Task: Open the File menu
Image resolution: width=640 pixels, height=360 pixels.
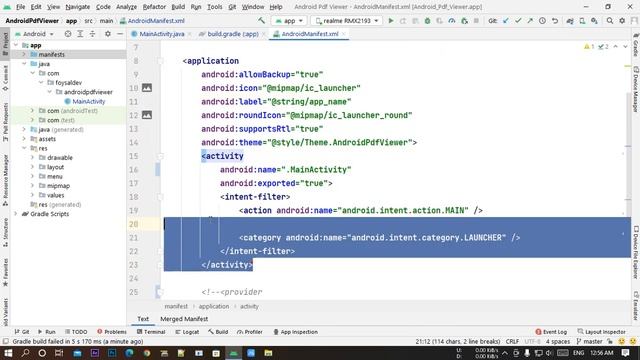Action: (x=20, y=7)
